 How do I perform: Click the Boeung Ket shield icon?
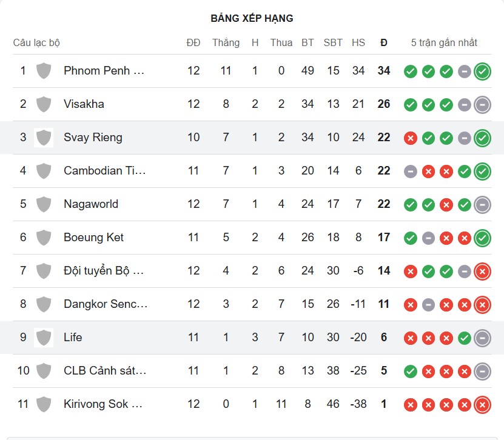(x=43, y=238)
